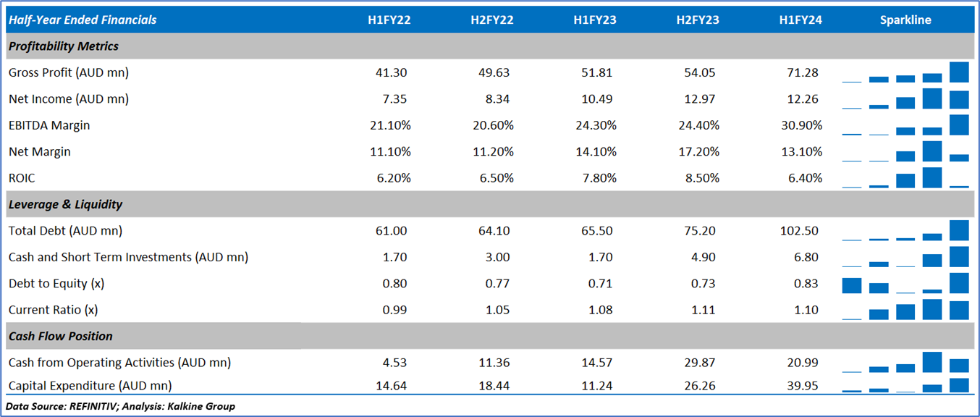Click the H1FY24 column header
The height and width of the screenshot is (417, 980).
coord(801,20)
